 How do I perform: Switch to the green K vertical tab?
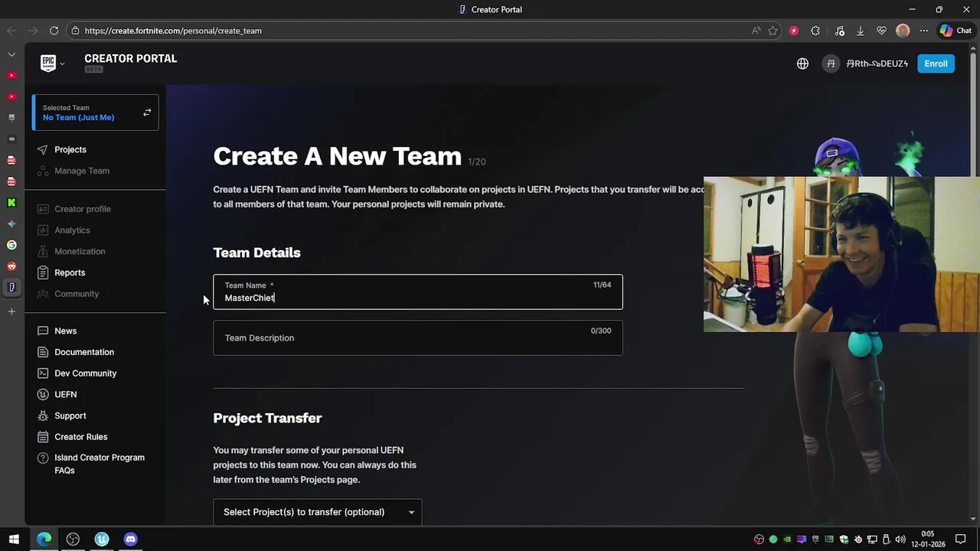[11, 203]
